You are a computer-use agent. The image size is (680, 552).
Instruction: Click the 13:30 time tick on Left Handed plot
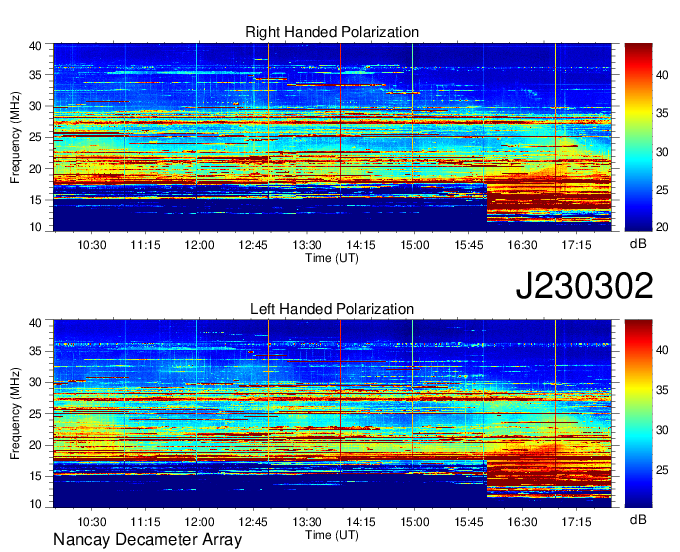[307, 522]
